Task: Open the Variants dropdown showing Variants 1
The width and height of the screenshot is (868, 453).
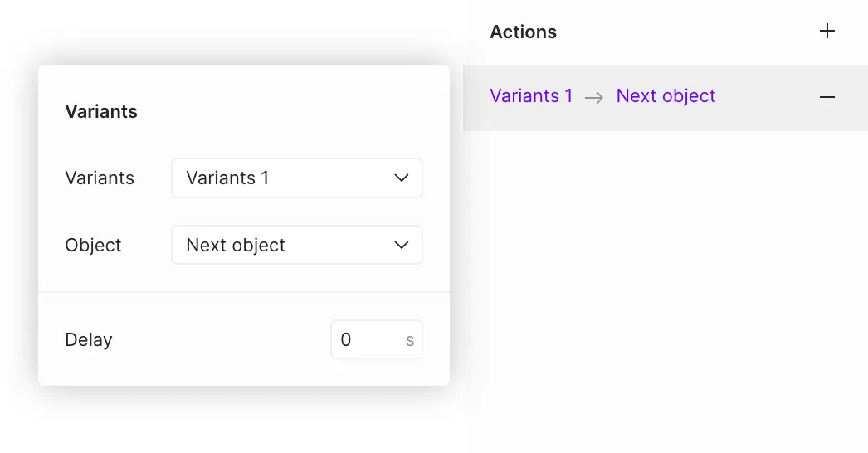Action: [282, 178]
